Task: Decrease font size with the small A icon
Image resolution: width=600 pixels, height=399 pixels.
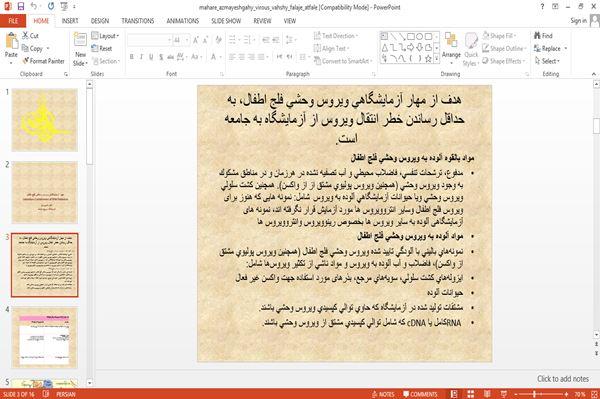Action: [205, 40]
